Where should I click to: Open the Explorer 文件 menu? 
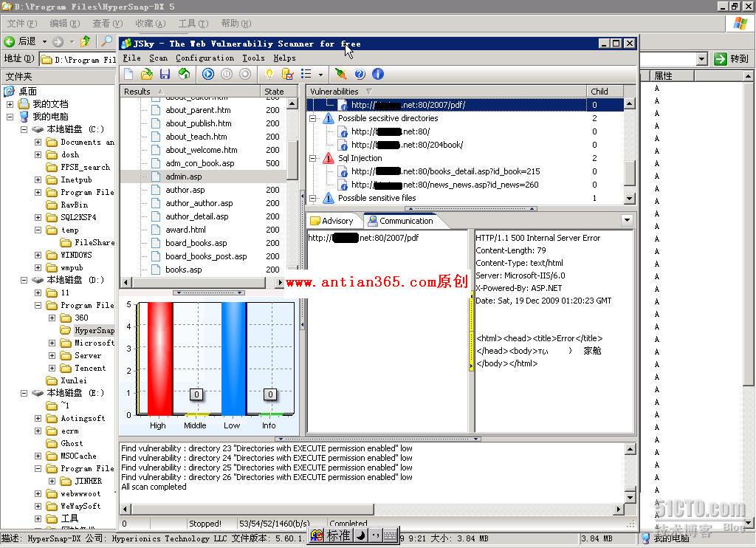(x=21, y=23)
